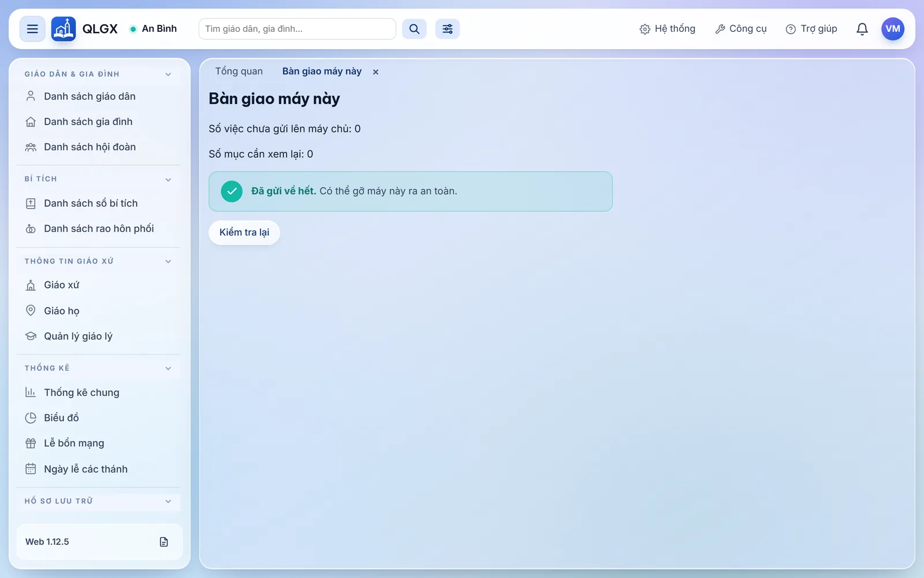The height and width of the screenshot is (578, 924).
Task: Open Biểu đồ charts
Action: tap(99, 418)
